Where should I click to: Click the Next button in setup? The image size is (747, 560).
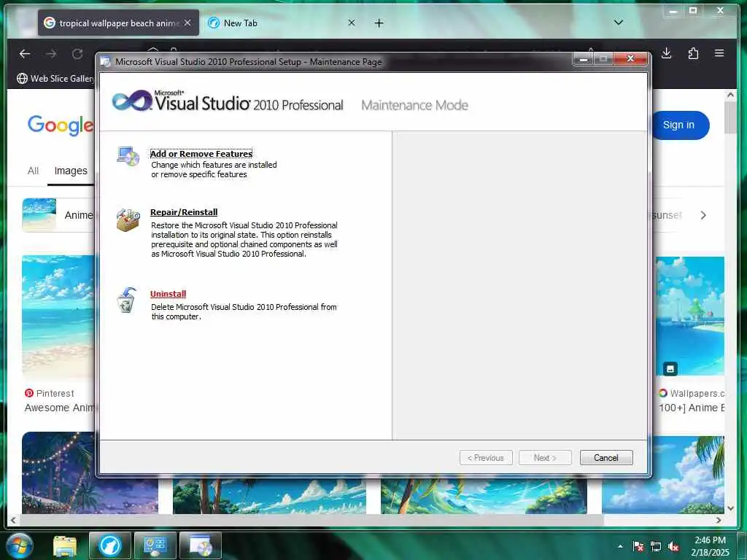[545, 458]
